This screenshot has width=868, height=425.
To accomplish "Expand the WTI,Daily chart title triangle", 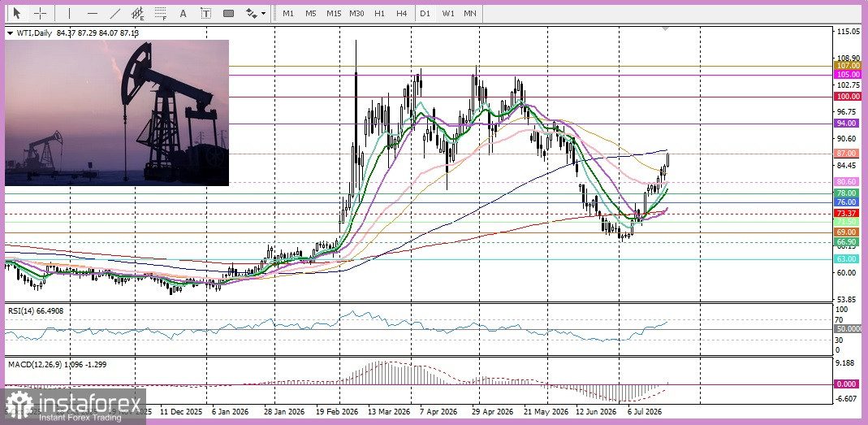I will coord(10,33).
